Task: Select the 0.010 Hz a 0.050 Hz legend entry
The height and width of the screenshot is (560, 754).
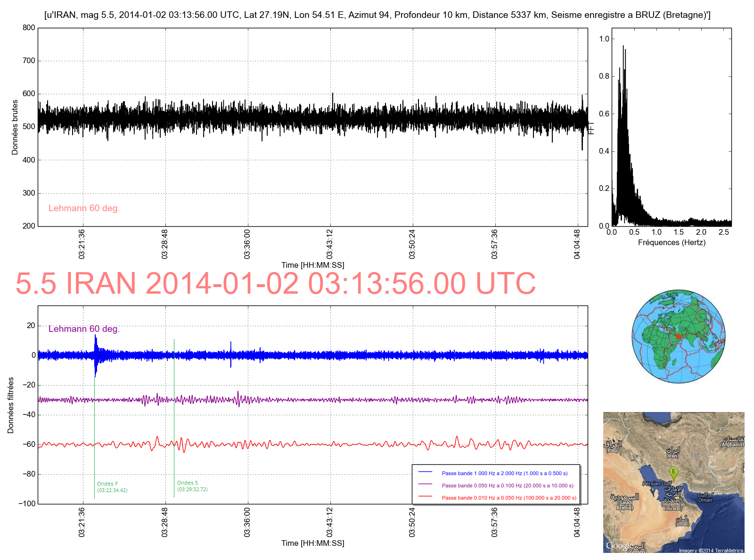Action: 508,498
